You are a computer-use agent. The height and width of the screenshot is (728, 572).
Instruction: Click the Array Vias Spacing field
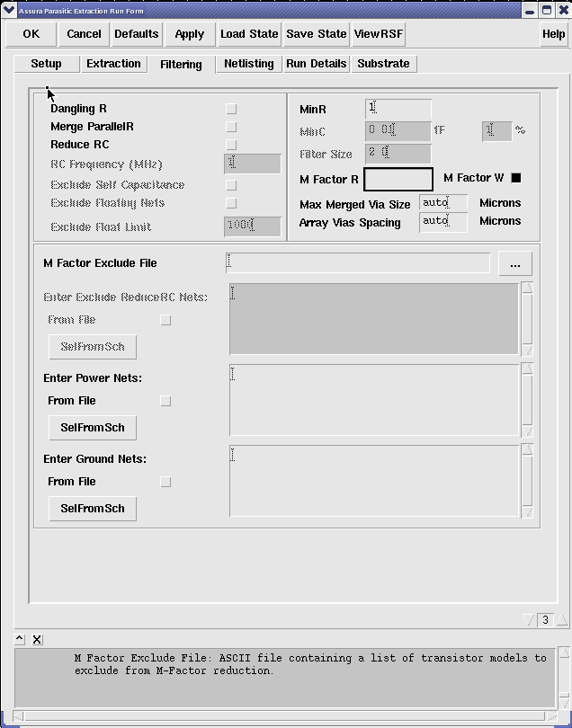point(443,222)
